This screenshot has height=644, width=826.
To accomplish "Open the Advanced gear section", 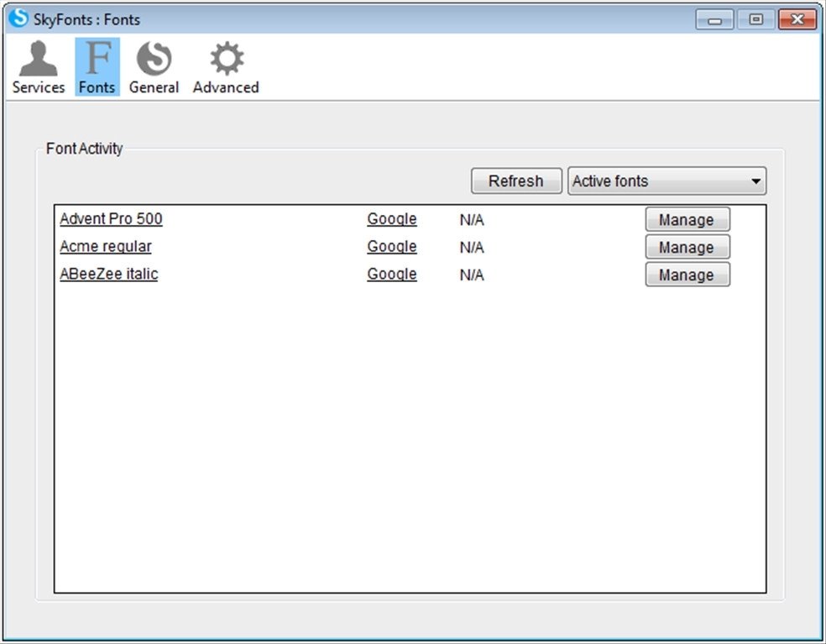I will click(x=226, y=67).
